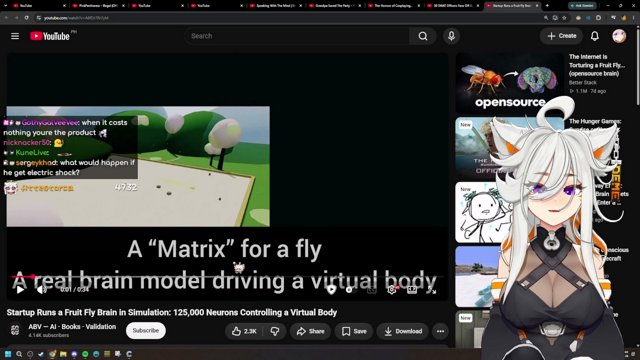
Task: Focus the YouTube search box
Action: pyautogui.click(x=297, y=36)
